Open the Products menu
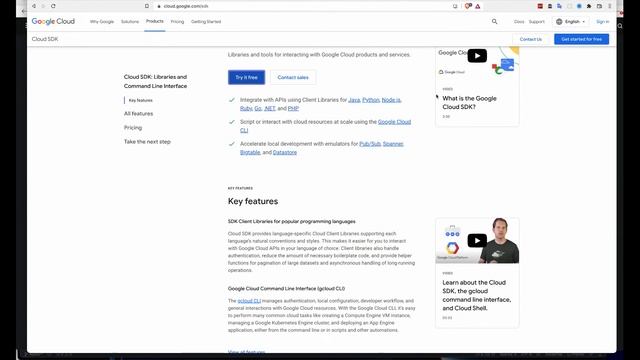This screenshot has width=640, height=360. (155, 21)
